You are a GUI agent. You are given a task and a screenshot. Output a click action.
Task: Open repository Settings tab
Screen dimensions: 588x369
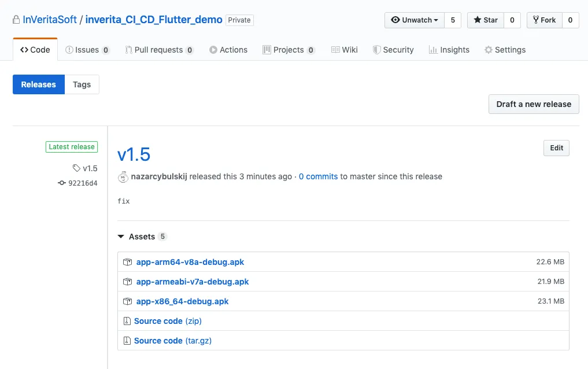click(505, 50)
